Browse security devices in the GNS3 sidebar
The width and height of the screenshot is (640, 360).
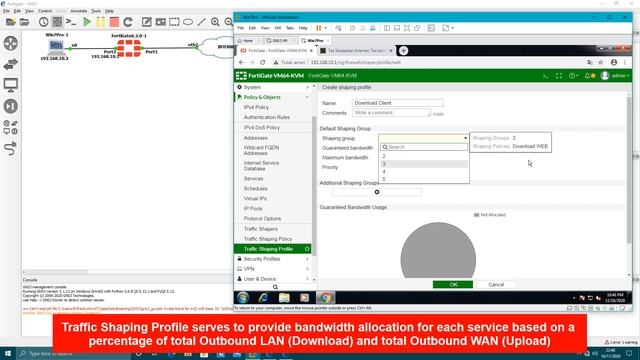(x=11, y=106)
